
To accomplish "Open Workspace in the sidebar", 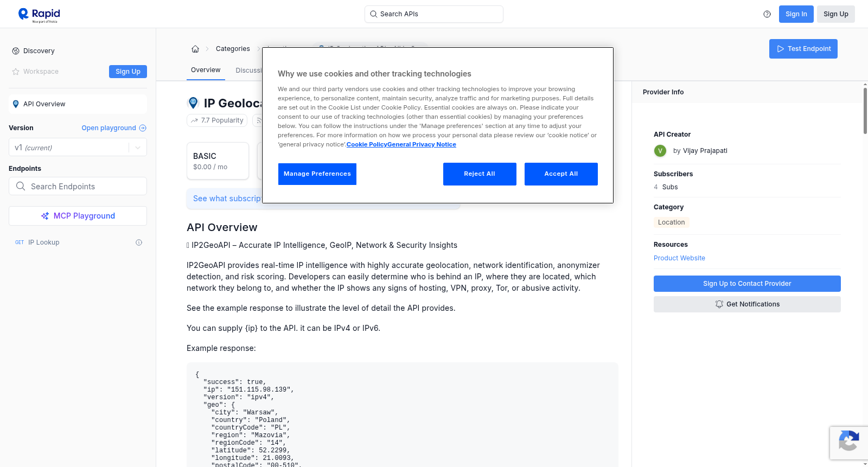I will coord(41,72).
